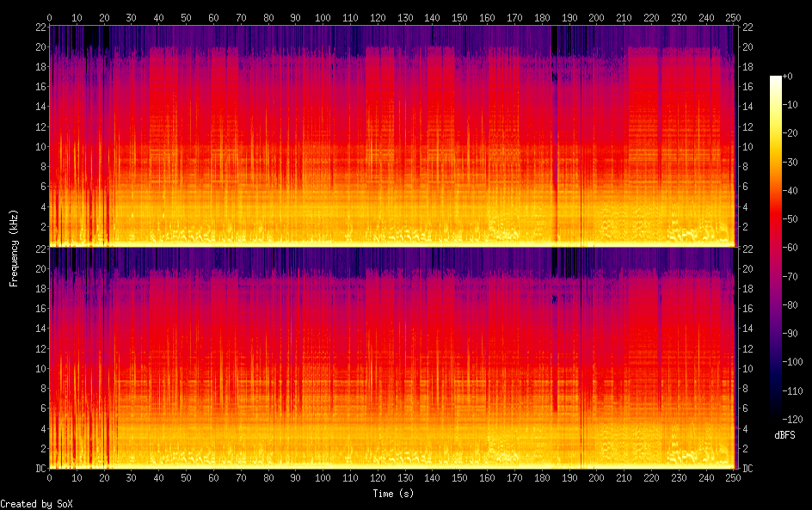Click the "150" tick on the top time axis
Image resolution: width=812 pixels, height=510 pixels.
[459, 17]
